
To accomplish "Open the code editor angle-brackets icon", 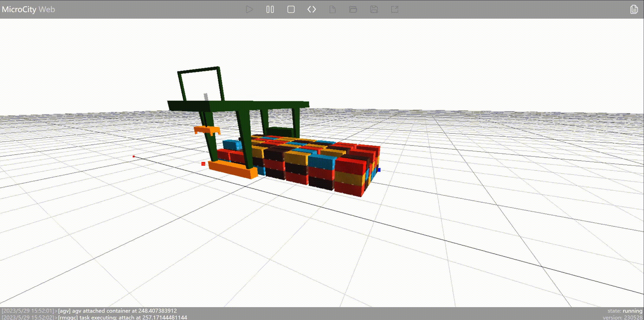I will (x=312, y=9).
